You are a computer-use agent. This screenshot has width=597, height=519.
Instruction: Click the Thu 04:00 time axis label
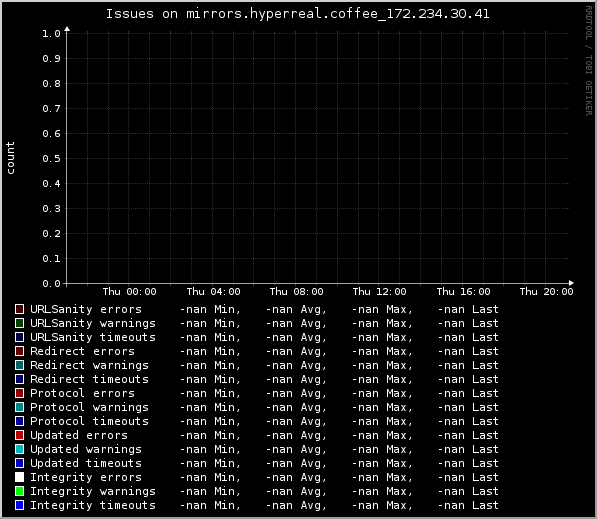(213, 292)
